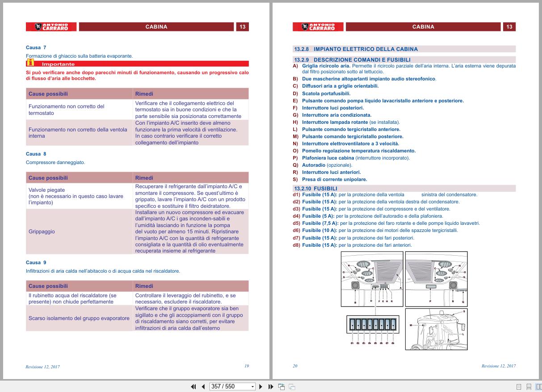
Task: Click 'Formazione di ghiaccio sulla batteria evaporante.' text
Action: click(79, 56)
